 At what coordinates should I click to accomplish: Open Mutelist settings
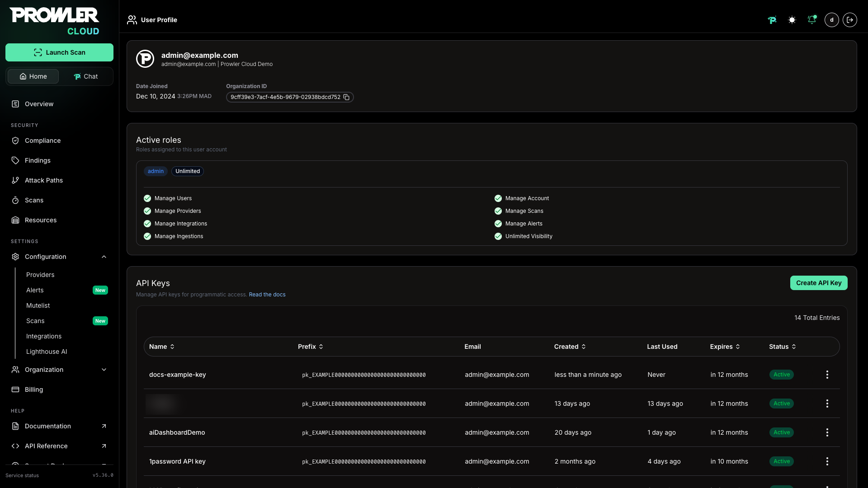click(x=38, y=305)
